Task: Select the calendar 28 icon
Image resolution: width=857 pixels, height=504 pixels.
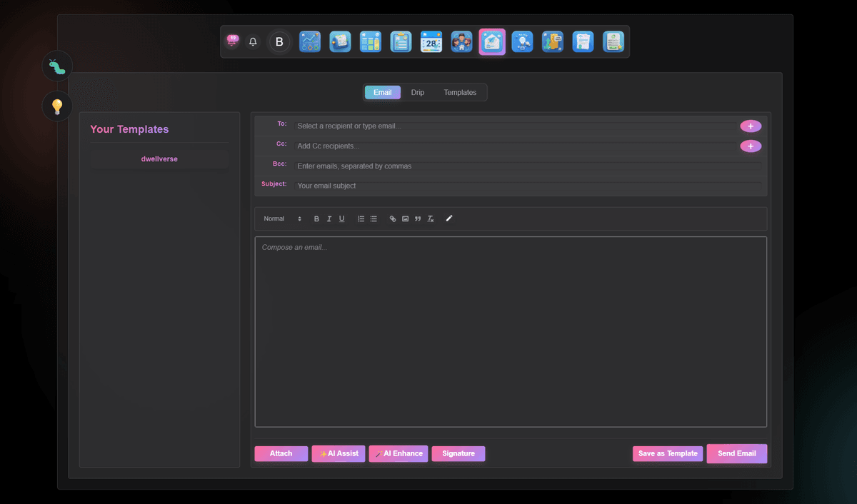Action: tap(431, 41)
